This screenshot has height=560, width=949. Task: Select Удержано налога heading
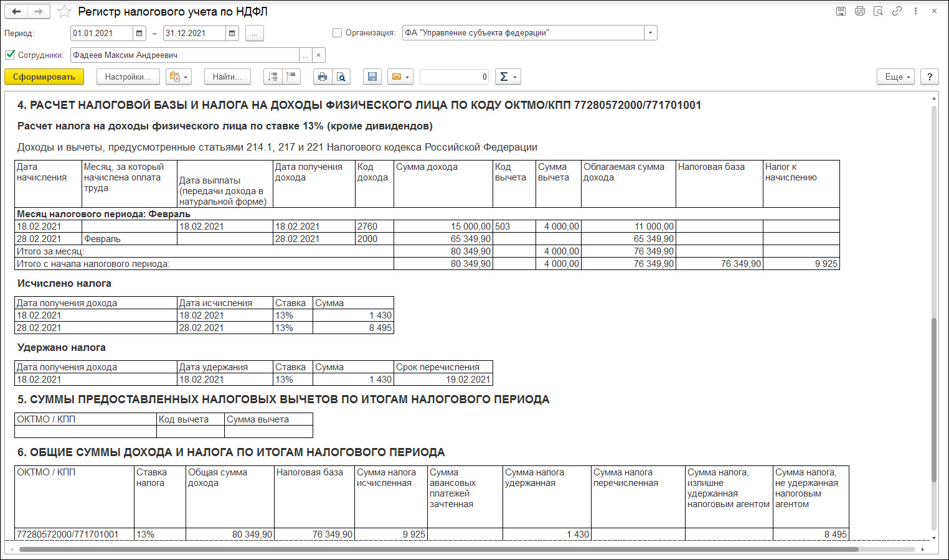point(62,348)
